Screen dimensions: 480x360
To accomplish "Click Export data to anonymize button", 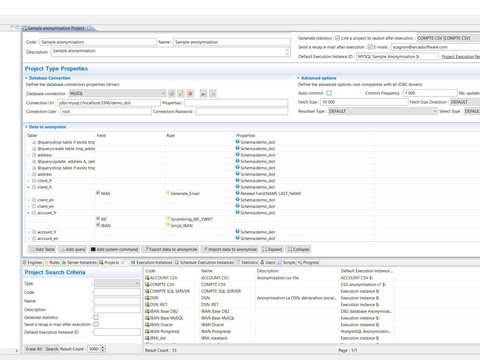I will coord(170,249).
